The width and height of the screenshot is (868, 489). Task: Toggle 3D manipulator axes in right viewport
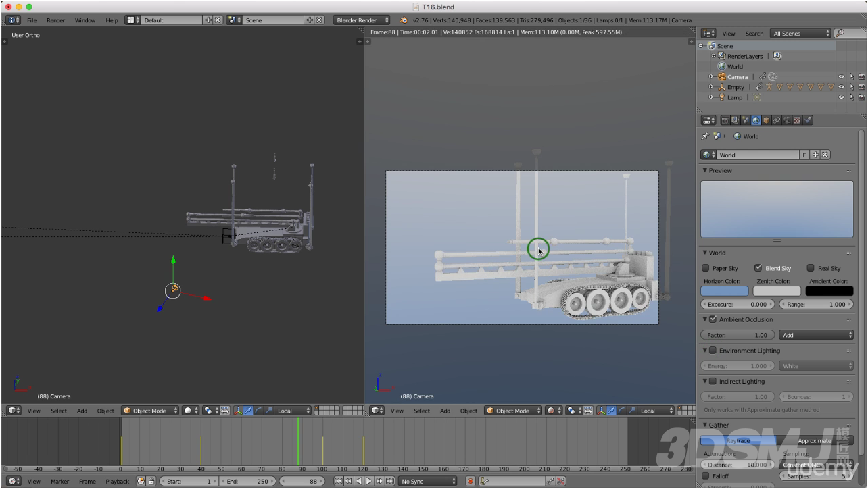click(x=601, y=411)
